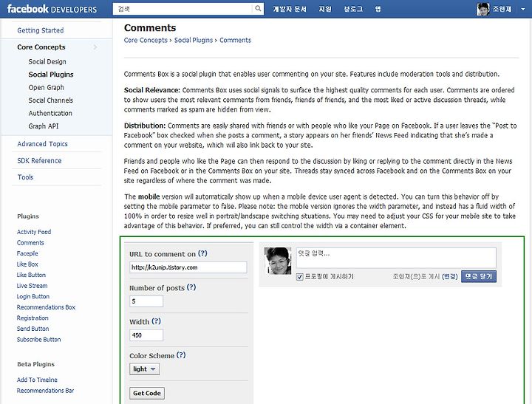Toggle the post to profile checkbox
Image resolution: width=532 pixels, height=404 pixels.
(299, 277)
